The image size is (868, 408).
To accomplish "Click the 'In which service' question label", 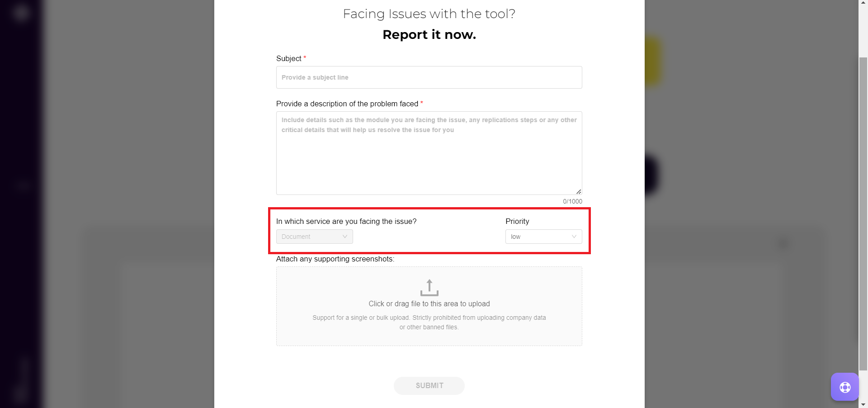I will (x=346, y=222).
